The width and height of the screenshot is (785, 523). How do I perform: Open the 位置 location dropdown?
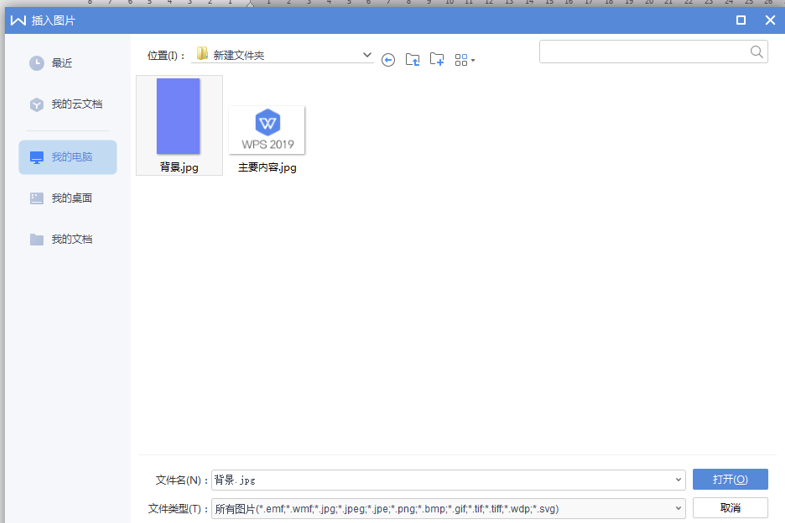367,55
